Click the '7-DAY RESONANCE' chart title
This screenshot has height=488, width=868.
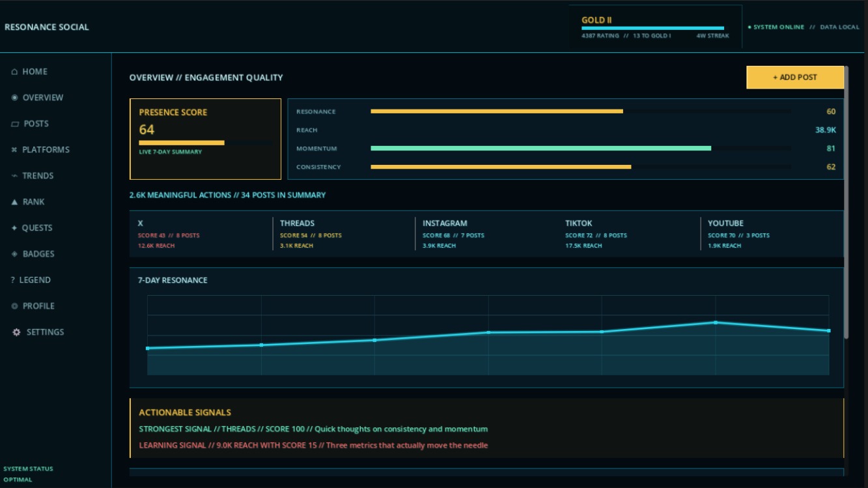click(x=173, y=280)
